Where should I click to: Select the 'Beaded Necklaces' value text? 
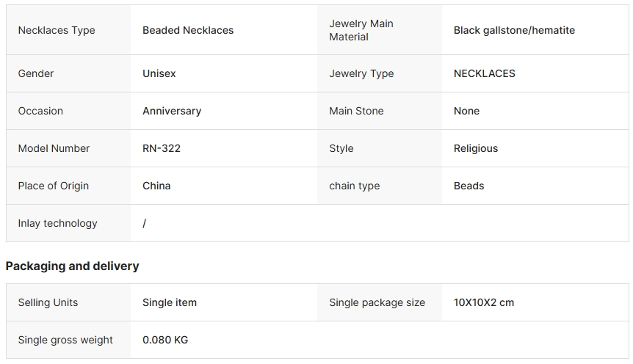[188, 30]
